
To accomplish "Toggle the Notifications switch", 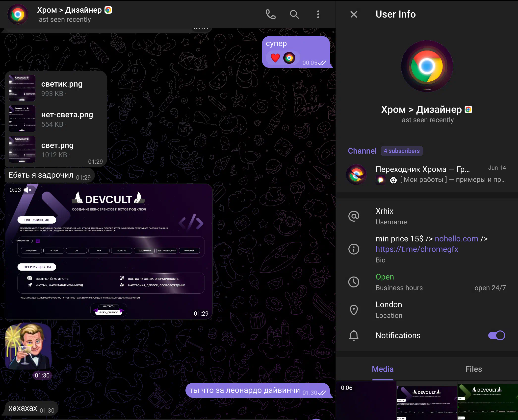I will (496, 335).
